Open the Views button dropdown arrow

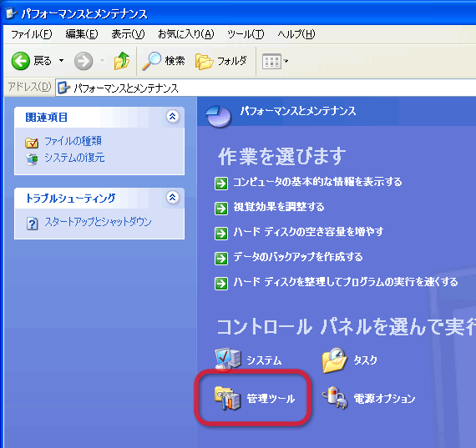pos(286,61)
